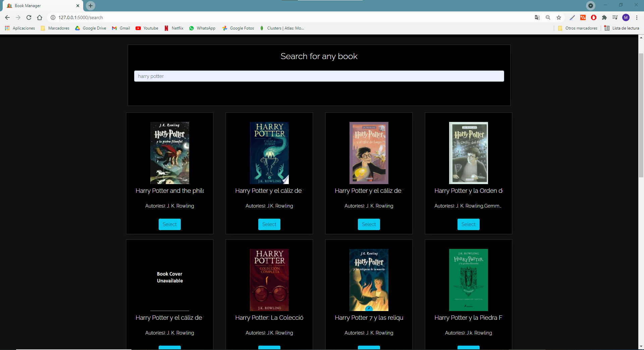
Task: Open Chrome three-dot menu
Action: pyautogui.click(x=637, y=17)
